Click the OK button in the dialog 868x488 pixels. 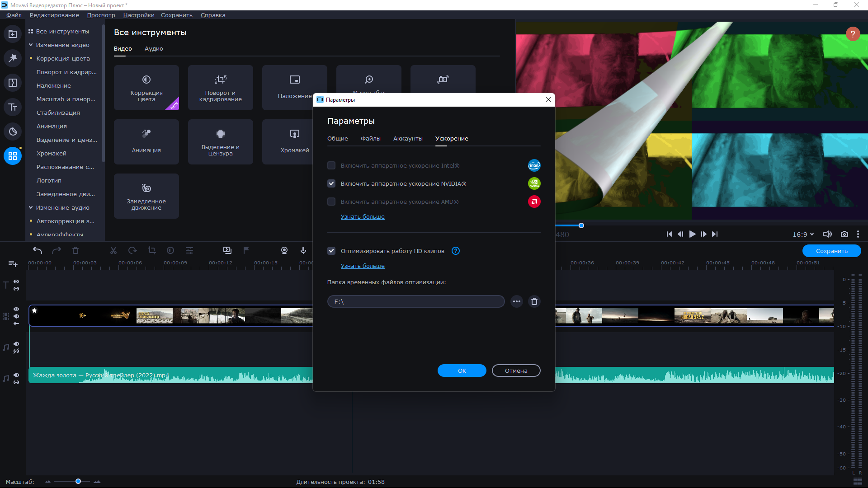(462, 371)
